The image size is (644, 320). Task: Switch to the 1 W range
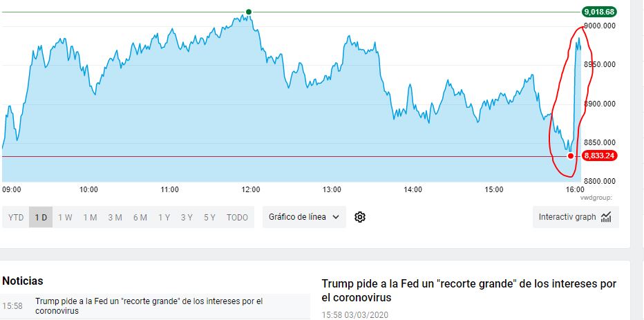pos(65,218)
